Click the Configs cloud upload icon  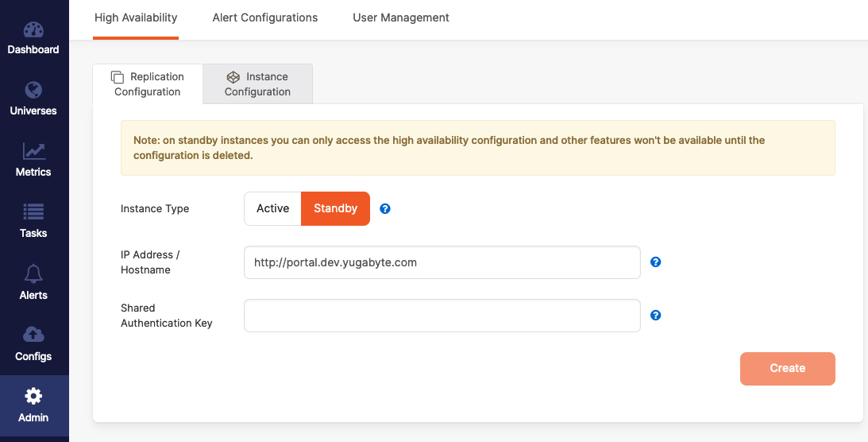(33, 335)
